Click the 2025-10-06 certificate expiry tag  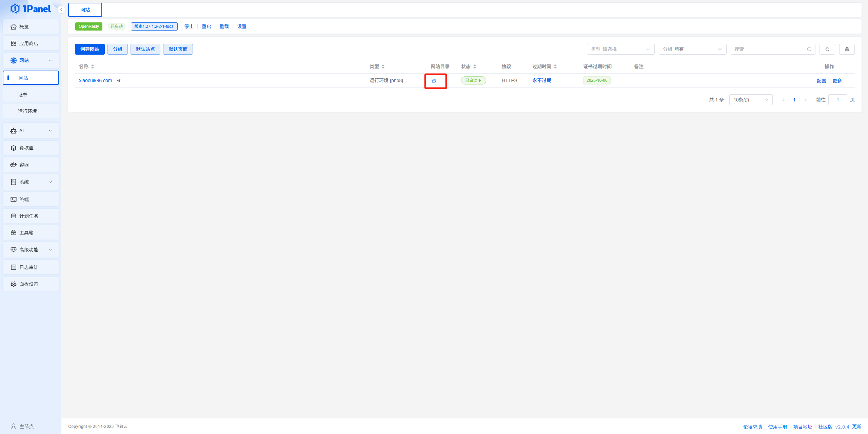pyautogui.click(x=597, y=80)
